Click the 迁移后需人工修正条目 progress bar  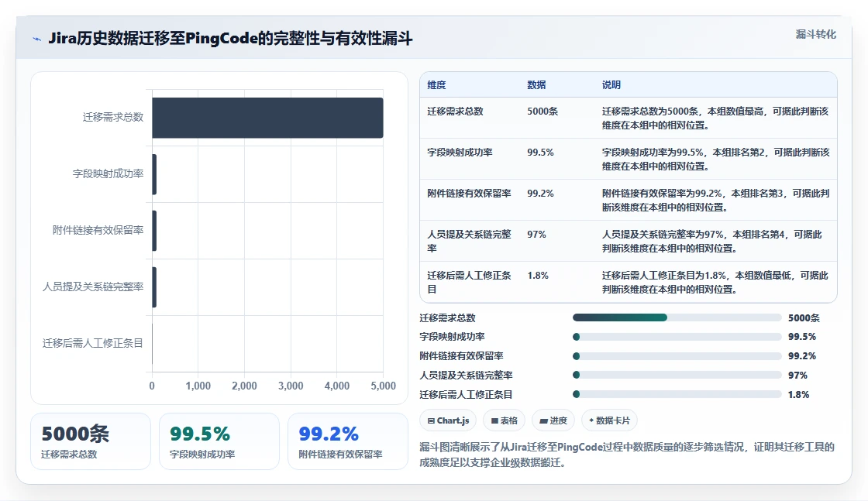[x=677, y=394]
